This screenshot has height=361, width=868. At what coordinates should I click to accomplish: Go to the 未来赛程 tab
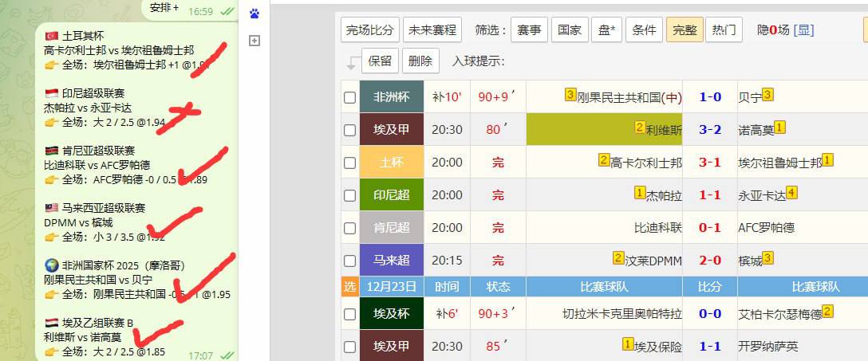(432, 30)
